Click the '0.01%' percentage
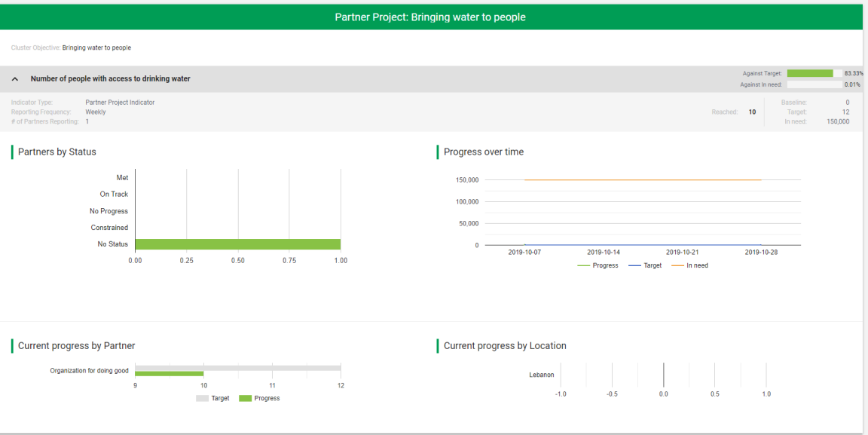 click(x=852, y=84)
